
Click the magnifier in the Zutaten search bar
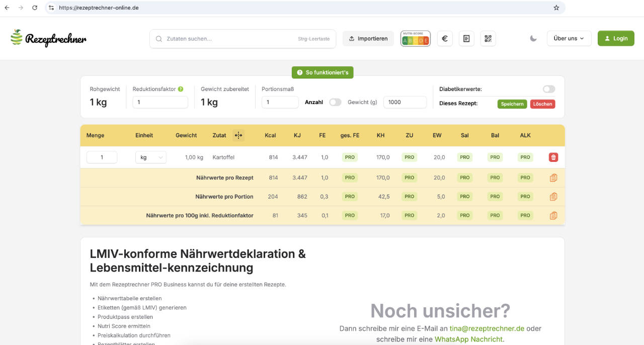pos(158,38)
